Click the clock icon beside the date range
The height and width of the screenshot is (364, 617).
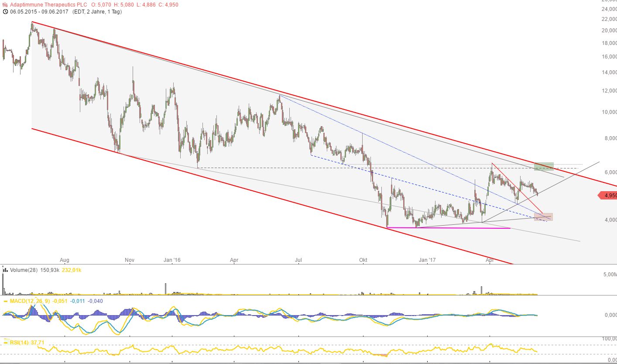coord(5,12)
